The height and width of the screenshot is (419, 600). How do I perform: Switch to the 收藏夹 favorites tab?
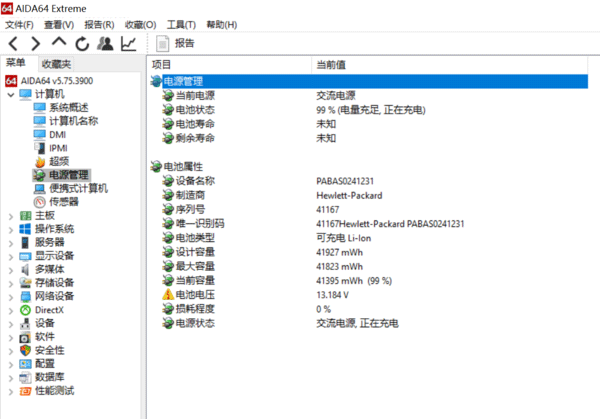pos(56,64)
